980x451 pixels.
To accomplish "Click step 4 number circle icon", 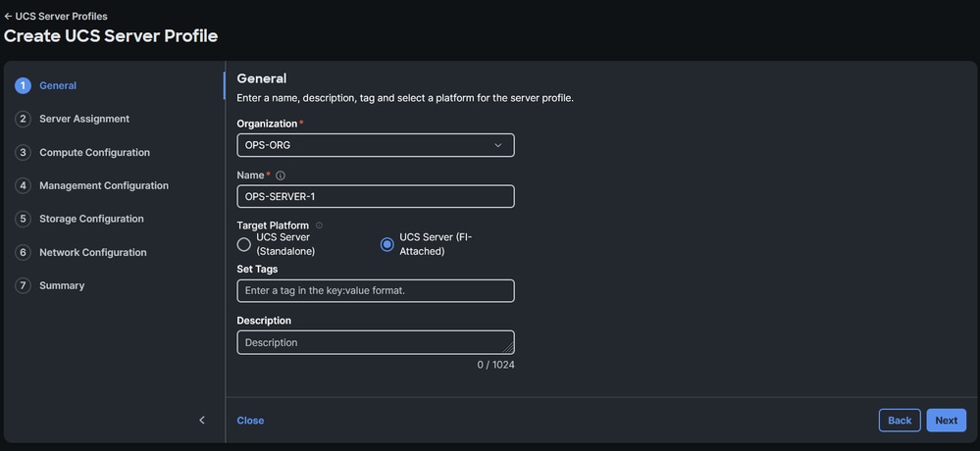I will [x=24, y=185].
